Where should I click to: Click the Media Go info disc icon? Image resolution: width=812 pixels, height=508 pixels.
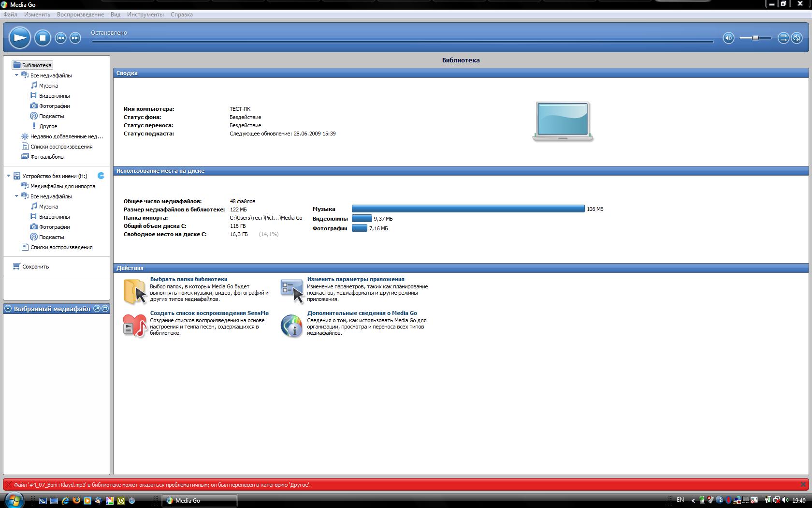click(x=292, y=326)
